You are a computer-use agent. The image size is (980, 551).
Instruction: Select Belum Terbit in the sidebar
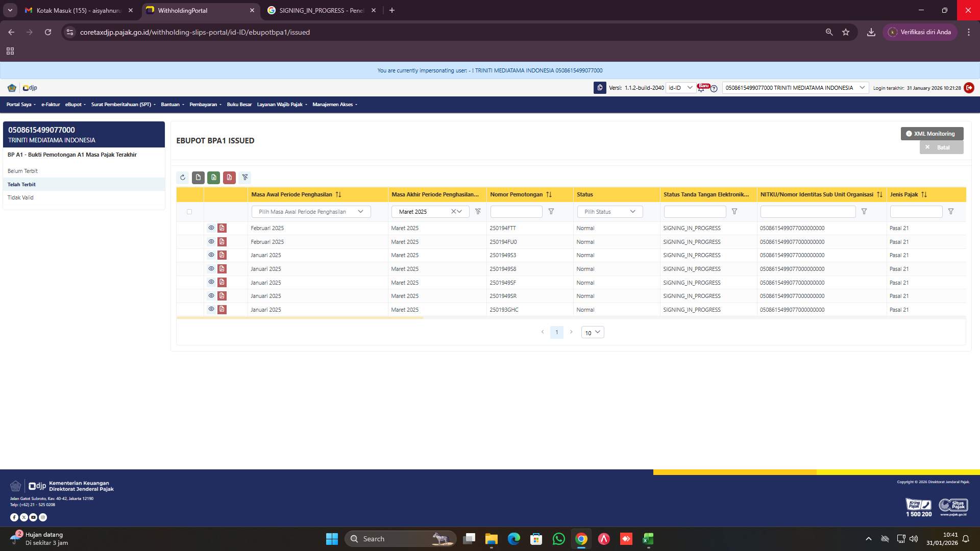click(x=22, y=171)
